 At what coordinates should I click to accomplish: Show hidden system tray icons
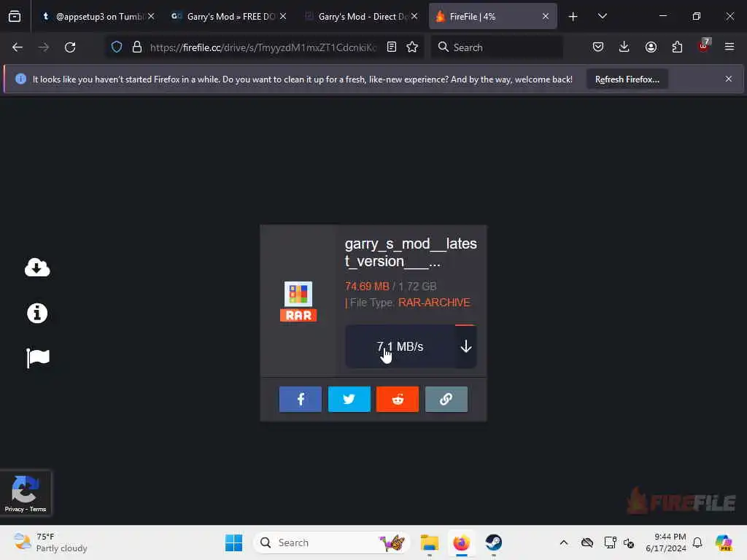coord(564,542)
